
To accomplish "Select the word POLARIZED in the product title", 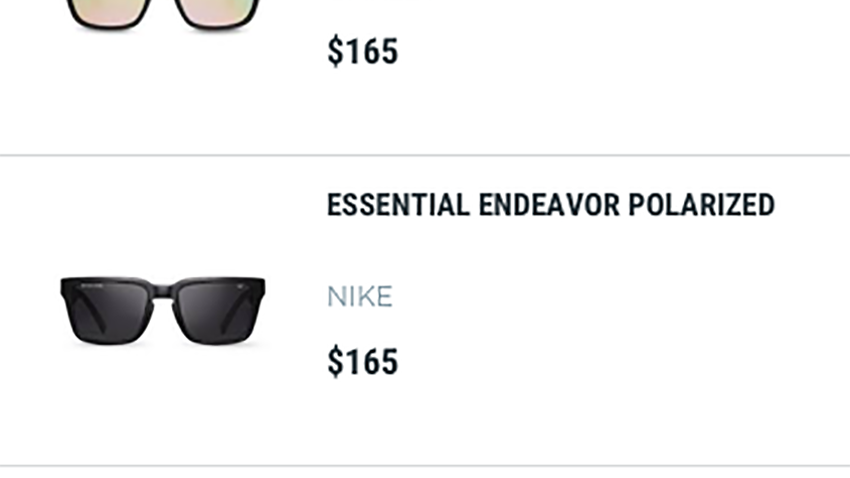I will [701, 205].
